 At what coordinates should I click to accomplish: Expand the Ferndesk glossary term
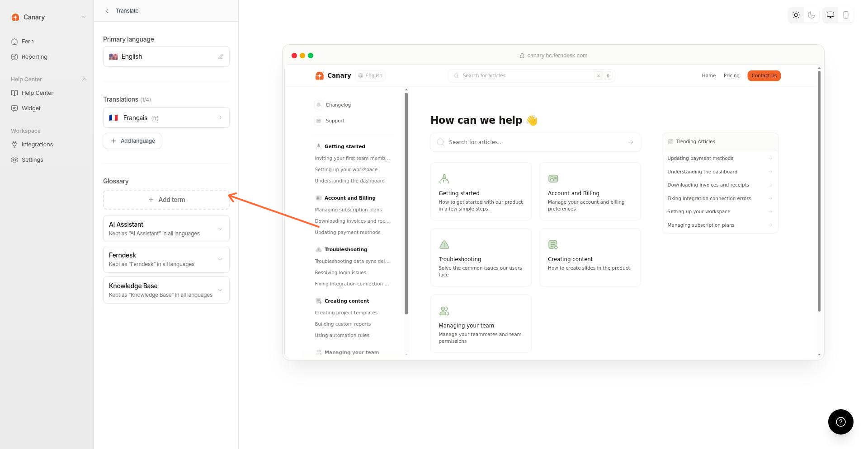coord(166,259)
